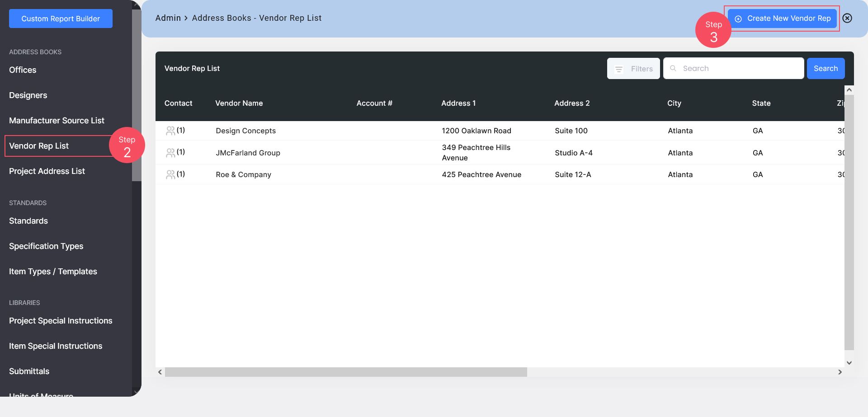The height and width of the screenshot is (417, 868).
Task: Open the Custom Report Builder
Action: 61,19
